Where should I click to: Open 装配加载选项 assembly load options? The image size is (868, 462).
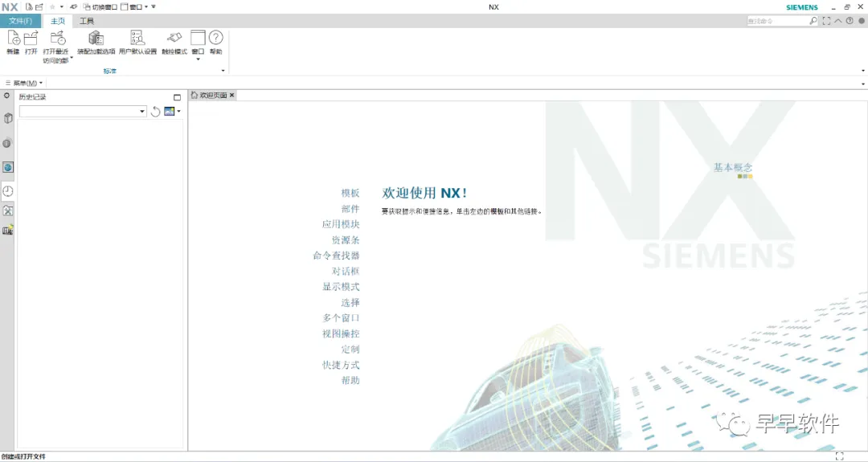click(96, 42)
